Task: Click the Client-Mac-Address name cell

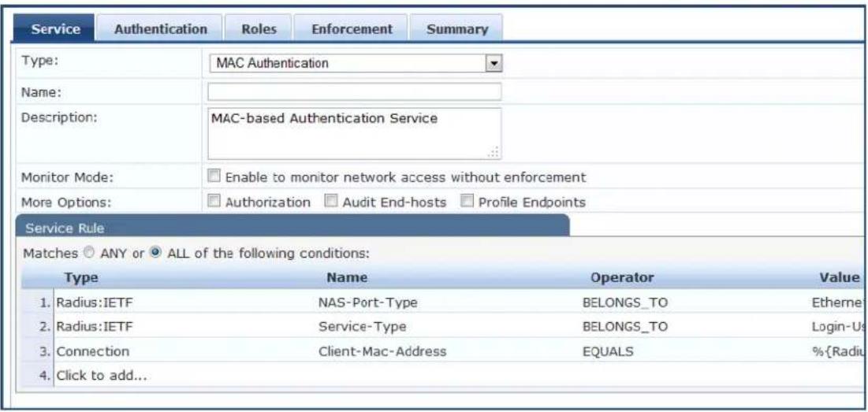Action: coord(382,351)
